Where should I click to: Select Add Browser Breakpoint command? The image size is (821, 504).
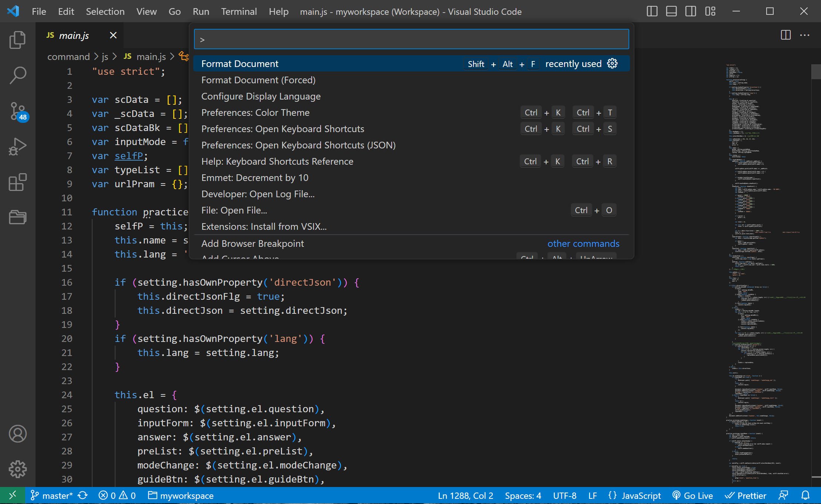pyautogui.click(x=411, y=243)
